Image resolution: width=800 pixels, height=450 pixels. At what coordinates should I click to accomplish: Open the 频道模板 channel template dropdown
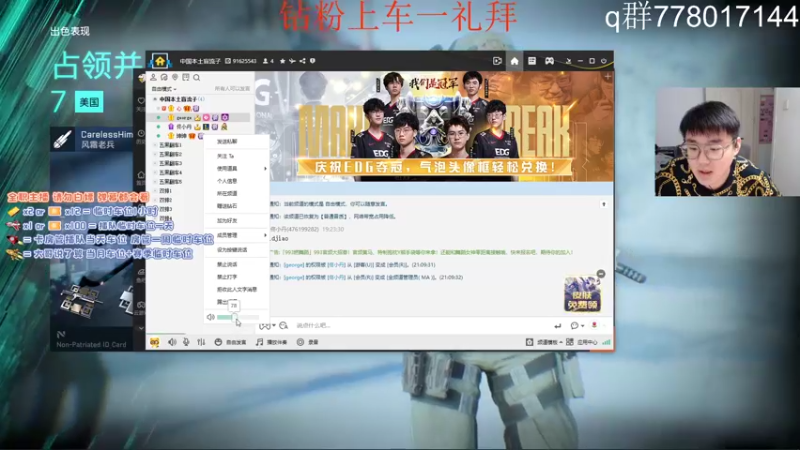544,342
